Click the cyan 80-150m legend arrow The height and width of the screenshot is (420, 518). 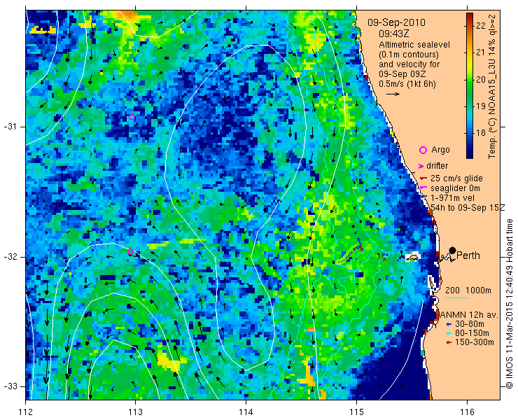click(x=448, y=333)
